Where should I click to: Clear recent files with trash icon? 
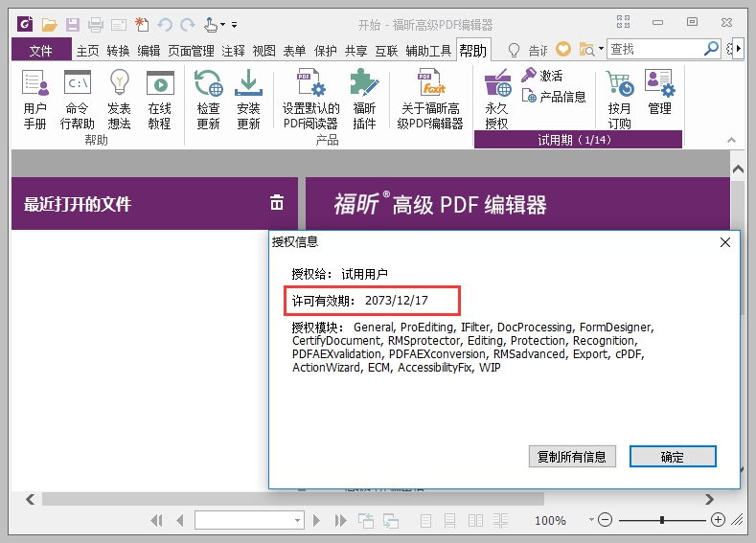[x=277, y=202]
